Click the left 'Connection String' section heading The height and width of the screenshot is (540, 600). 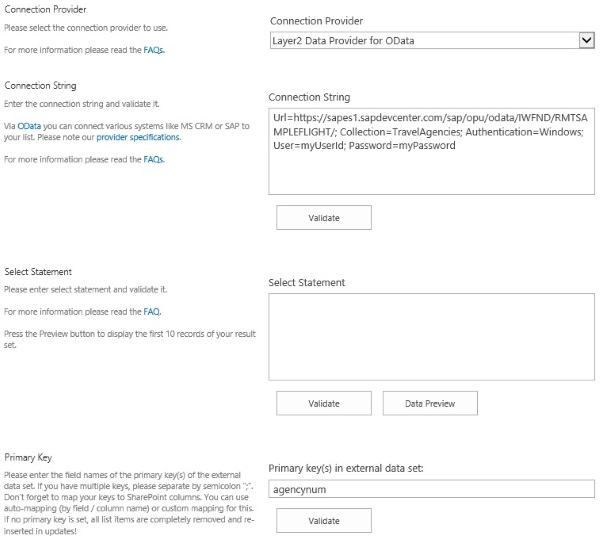(40, 86)
